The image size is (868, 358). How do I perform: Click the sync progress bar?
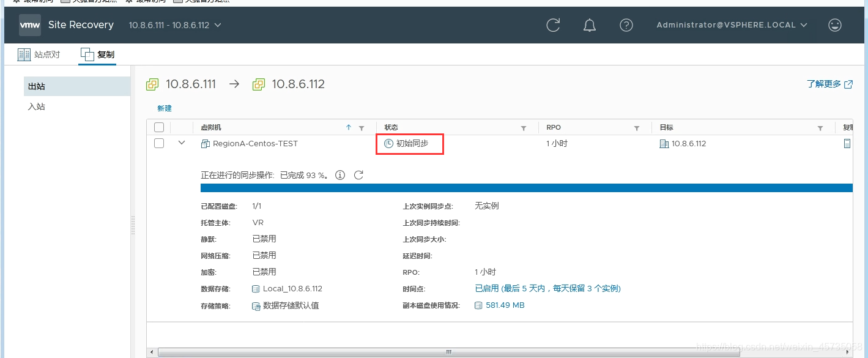tap(527, 188)
